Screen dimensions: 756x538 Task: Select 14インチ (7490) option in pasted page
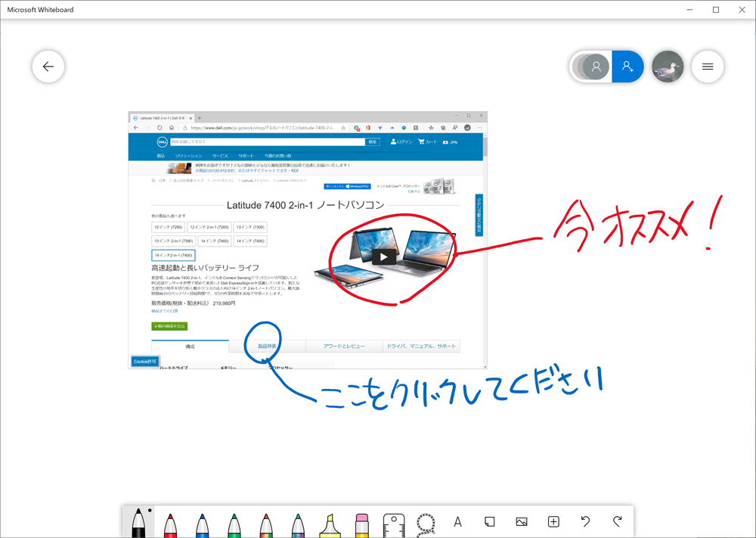(x=250, y=241)
